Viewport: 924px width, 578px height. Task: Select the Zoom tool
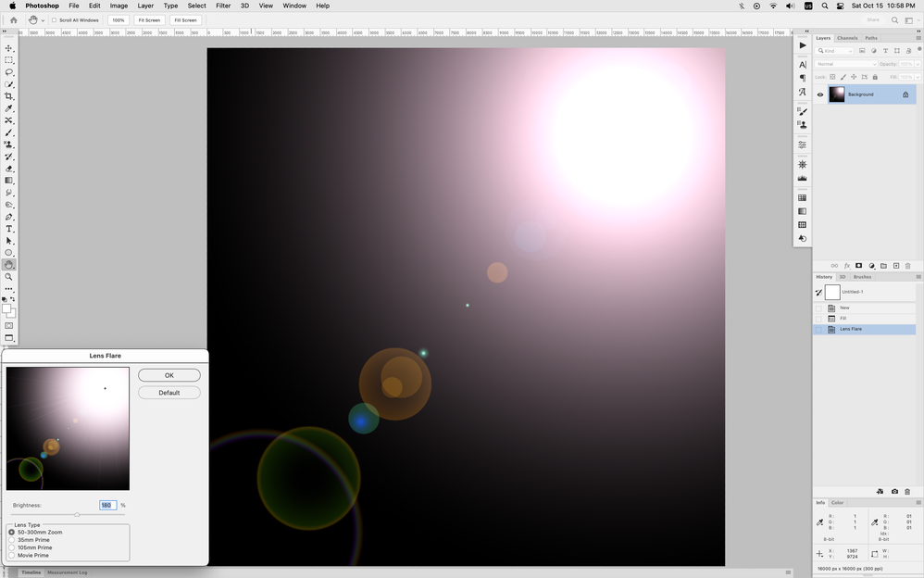(x=9, y=276)
